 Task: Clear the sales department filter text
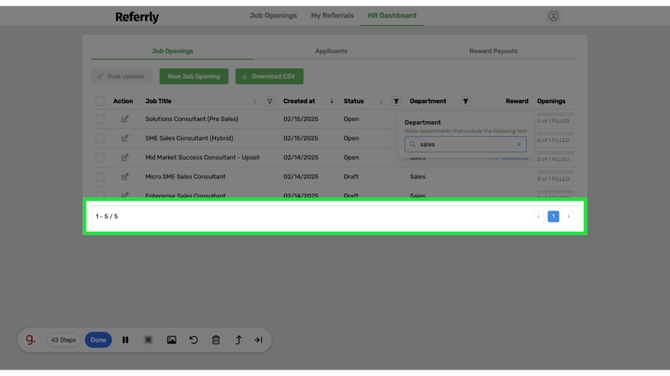[x=519, y=144]
